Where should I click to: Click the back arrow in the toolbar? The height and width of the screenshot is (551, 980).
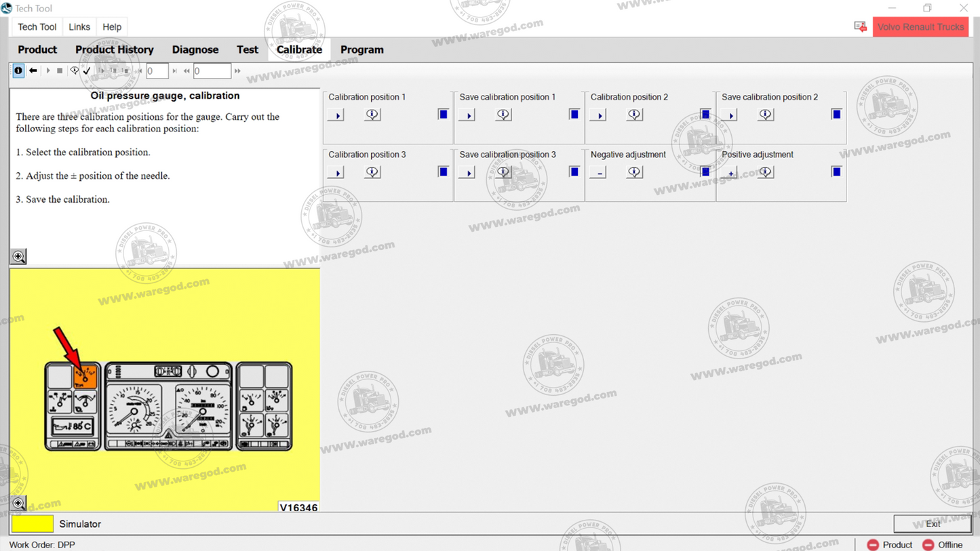tap(33, 70)
